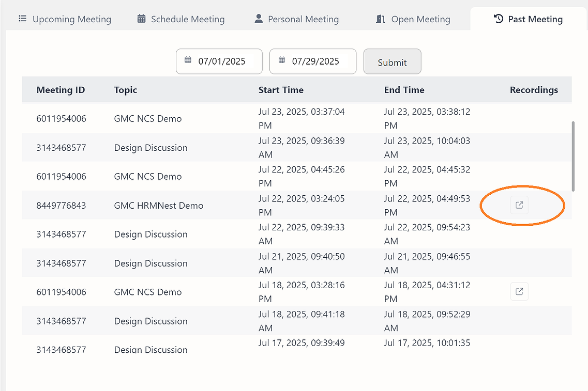
Task: Click the Start Time column header
Action: pyautogui.click(x=281, y=90)
